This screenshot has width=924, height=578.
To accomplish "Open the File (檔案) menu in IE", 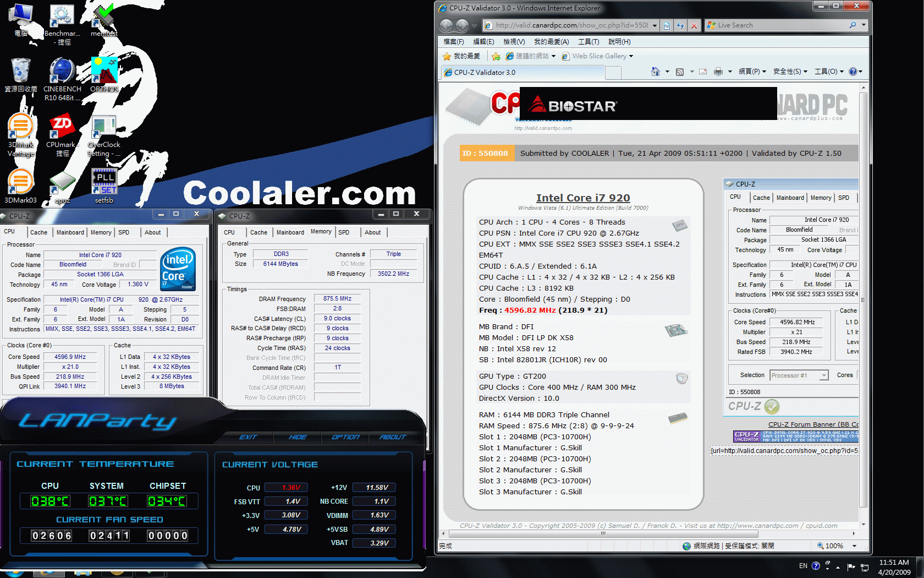I will pyautogui.click(x=454, y=42).
